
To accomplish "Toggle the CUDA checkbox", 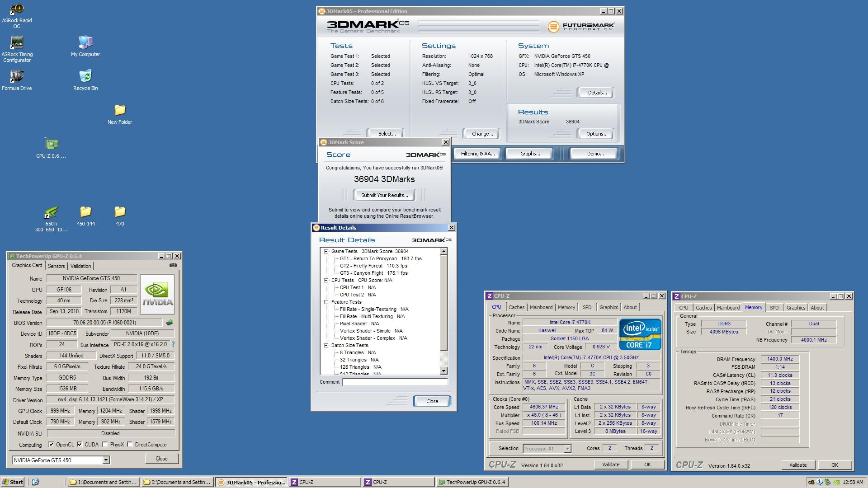I will tap(80, 445).
